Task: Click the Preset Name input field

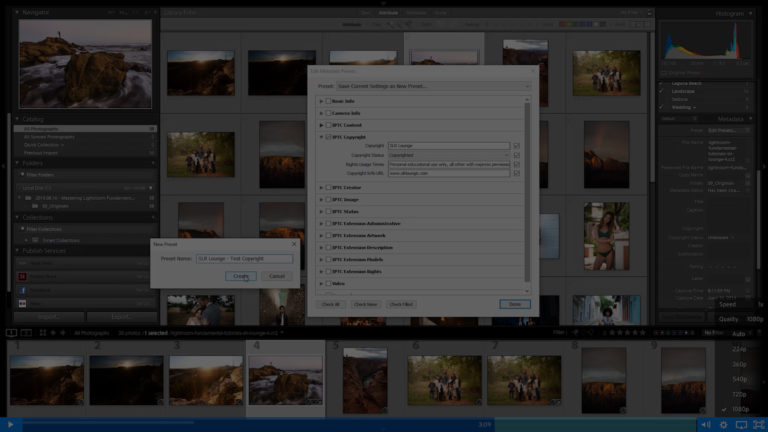Action: (244, 259)
